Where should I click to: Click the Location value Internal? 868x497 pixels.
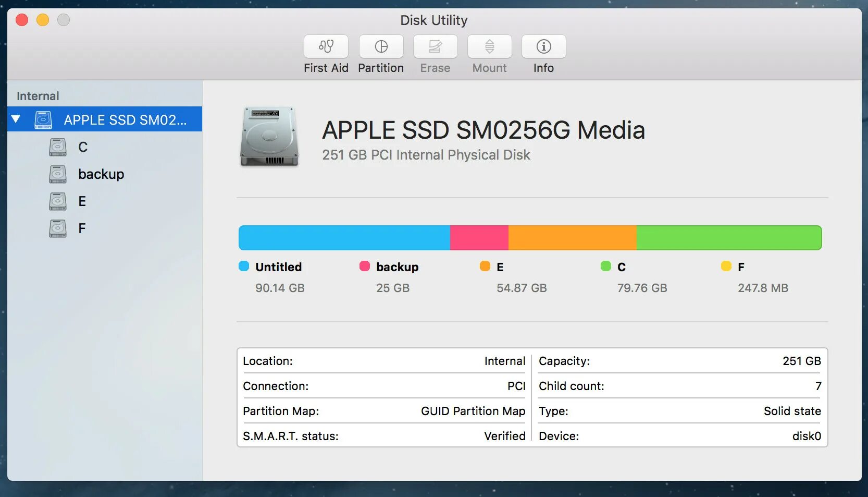505,361
